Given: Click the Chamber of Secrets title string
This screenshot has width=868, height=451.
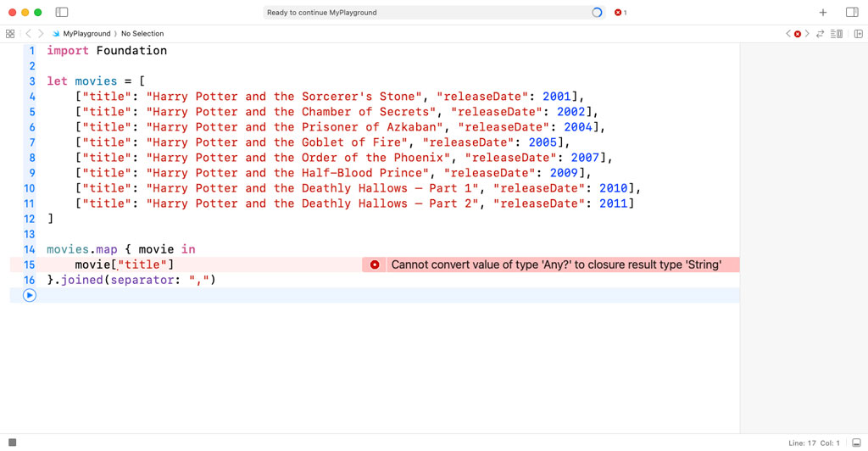Looking at the screenshot, I should pyautogui.click(x=291, y=112).
